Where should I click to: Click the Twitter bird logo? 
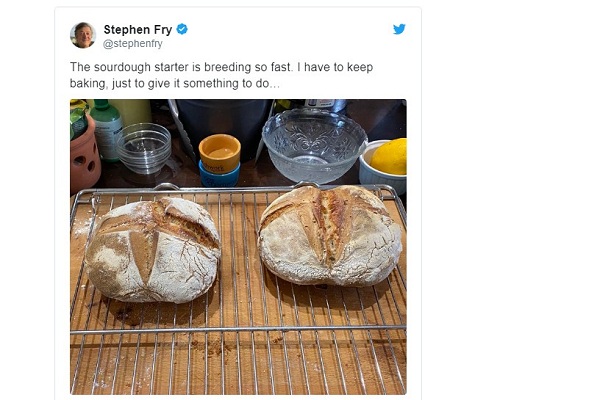(399, 29)
